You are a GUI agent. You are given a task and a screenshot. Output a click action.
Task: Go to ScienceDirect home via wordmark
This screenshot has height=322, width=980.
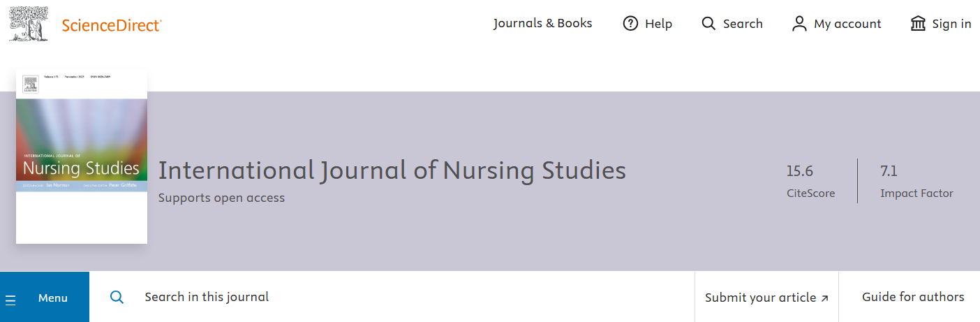pyautogui.click(x=112, y=26)
